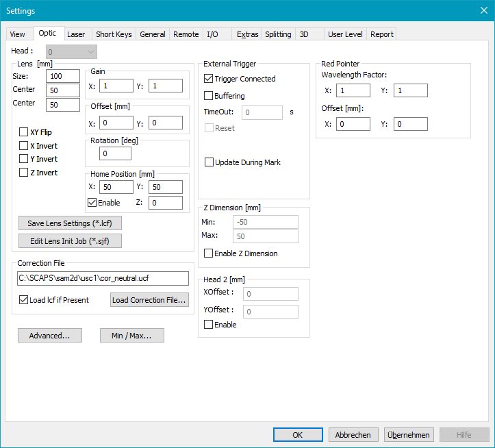Enable the X Invert option
The width and height of the screenshot is (495, 448).
click(x=24, y=146)
